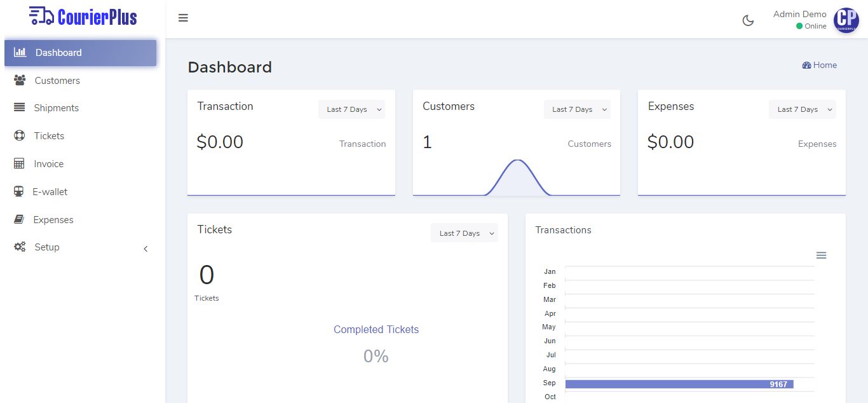Open the Setup menu item
This screenshot has height=403, width=868.
(x=47, y=247)
